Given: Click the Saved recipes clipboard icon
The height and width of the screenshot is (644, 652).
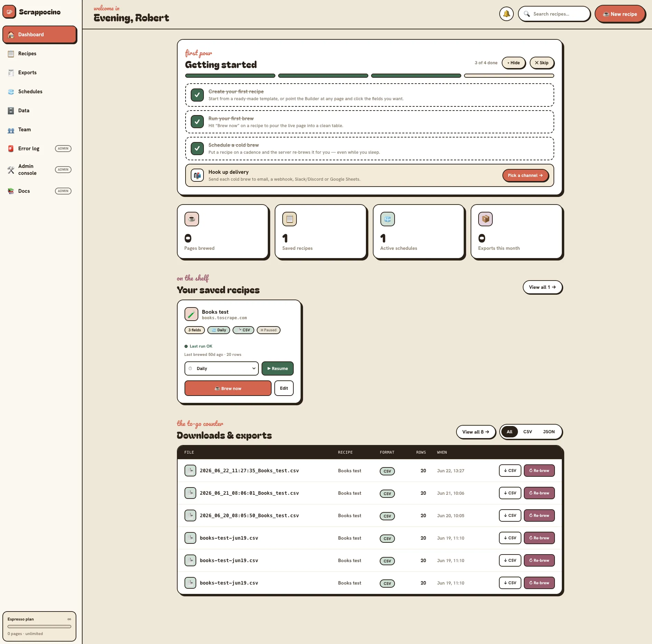Looking at the screenshot, I should [290, 219].
